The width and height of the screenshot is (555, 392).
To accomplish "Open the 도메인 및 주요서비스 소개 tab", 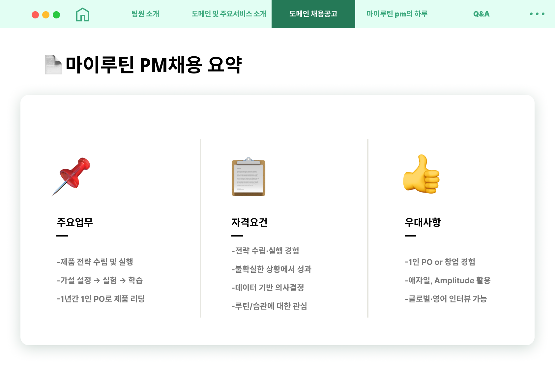I will [x=229, y=14].
